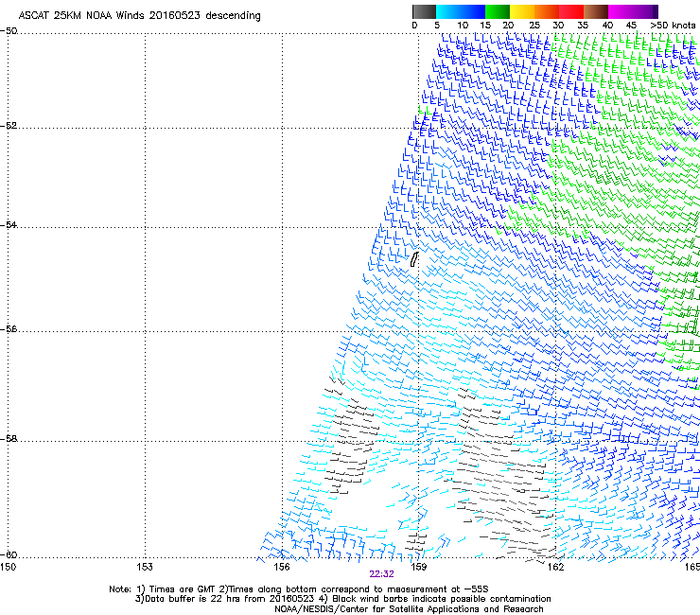
Task: Click the gray 0-5 knots legend swatch
Action: [x=424, y=11]
